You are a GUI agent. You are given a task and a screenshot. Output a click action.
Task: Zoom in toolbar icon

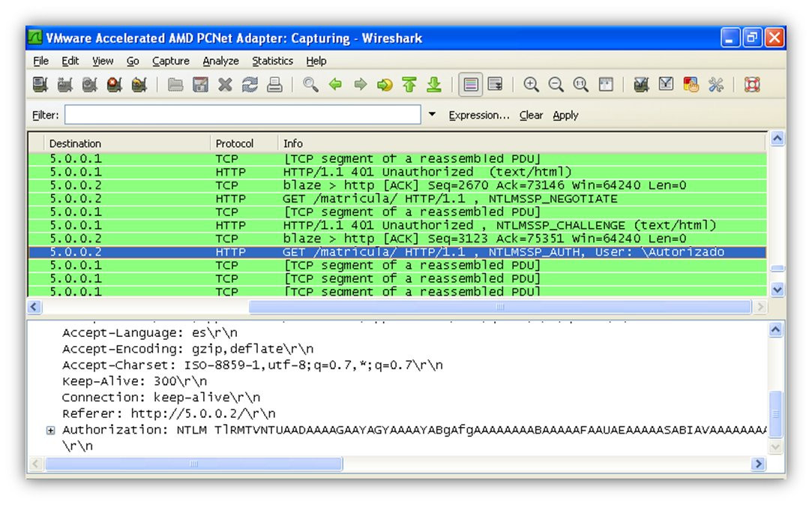(x=532, y=85)
